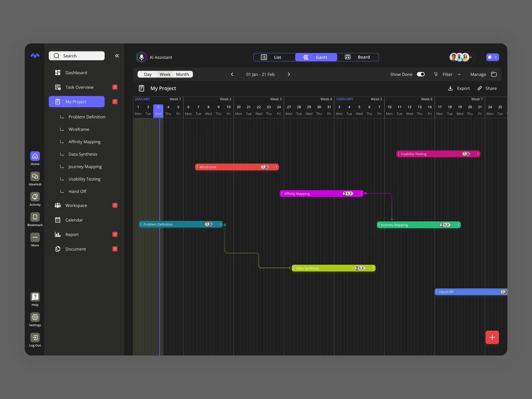Screen dimensions: 532x399
Task: Add a member via the plus avatar icon
Action: 471,57
